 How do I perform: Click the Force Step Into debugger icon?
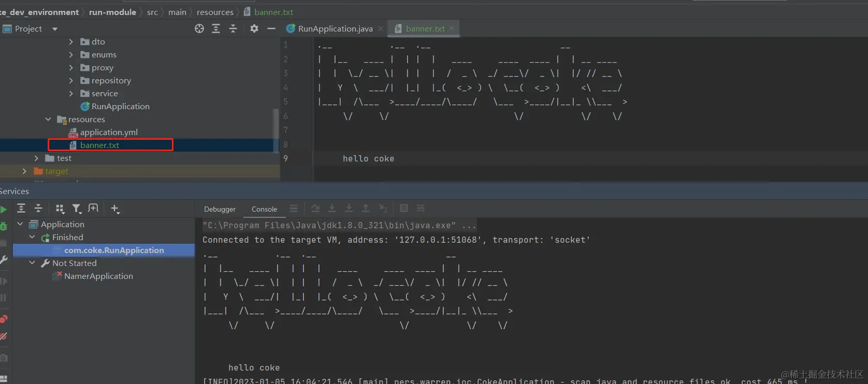point(349,208)
